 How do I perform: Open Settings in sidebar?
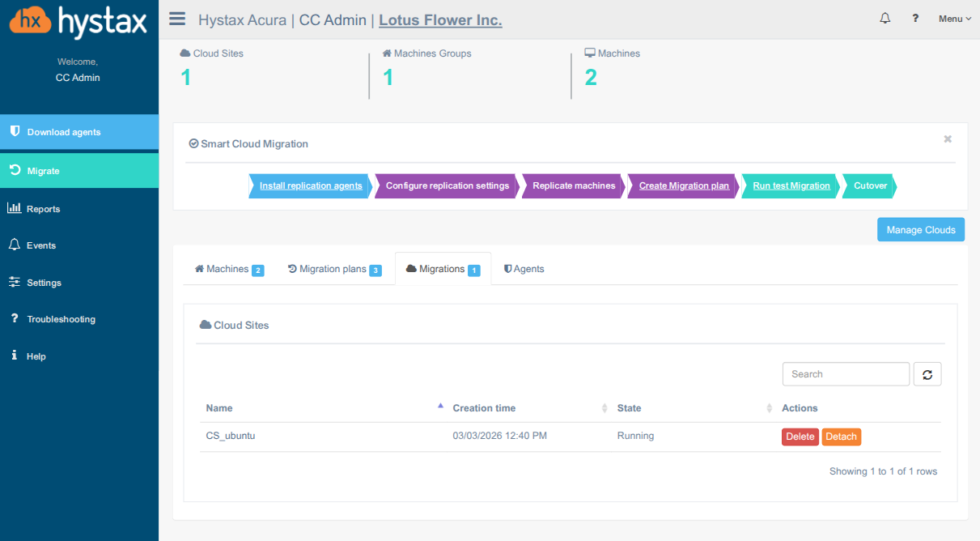[79, 283]
